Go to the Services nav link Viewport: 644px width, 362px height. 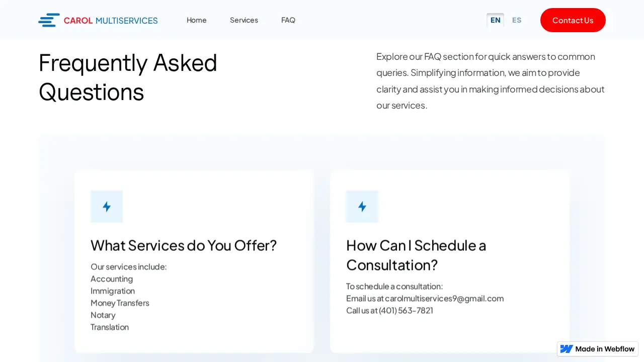(244, 20)
